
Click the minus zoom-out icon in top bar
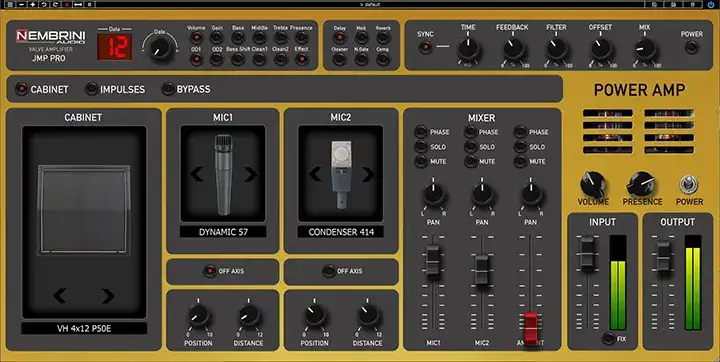pos(22,4)
